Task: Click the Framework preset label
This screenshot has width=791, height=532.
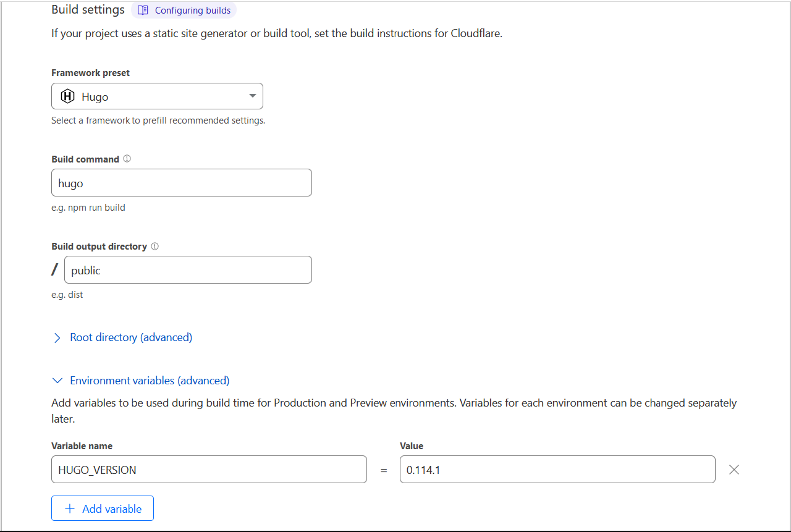Action: click(91, 73)
